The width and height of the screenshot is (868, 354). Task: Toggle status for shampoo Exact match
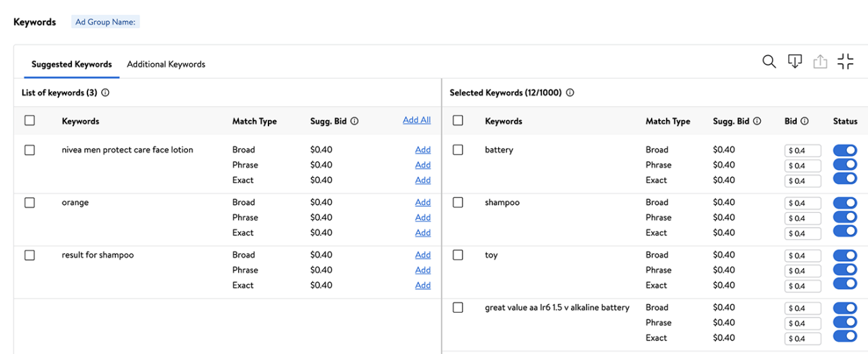coord(845,231)
